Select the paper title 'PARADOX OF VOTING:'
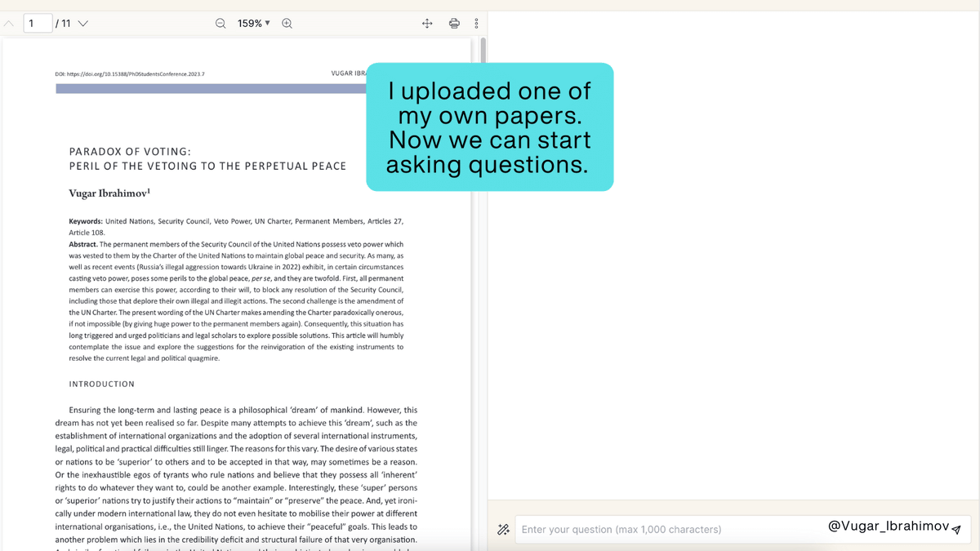 tap(130, 152)
